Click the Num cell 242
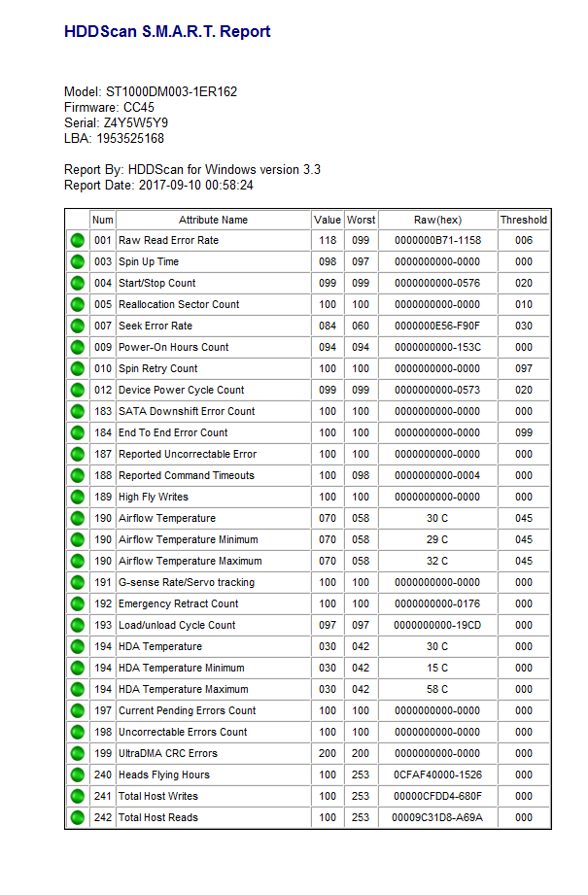 103,817
